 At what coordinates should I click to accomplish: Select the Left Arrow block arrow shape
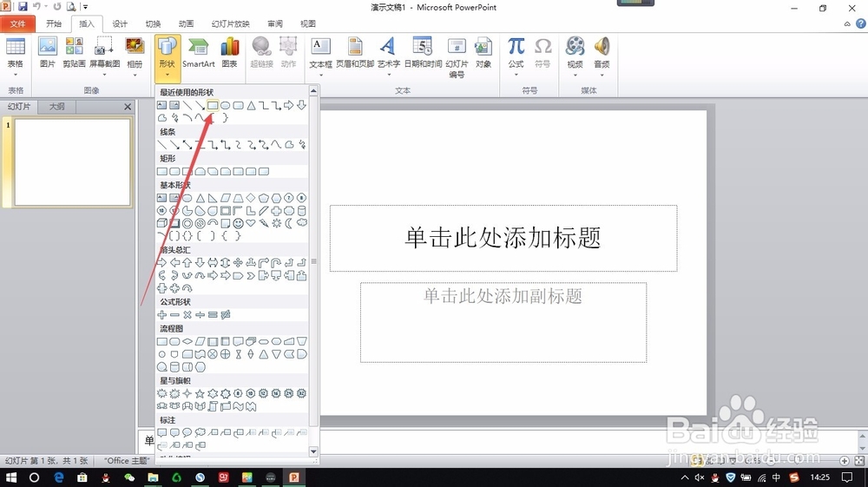click(174, 262)
